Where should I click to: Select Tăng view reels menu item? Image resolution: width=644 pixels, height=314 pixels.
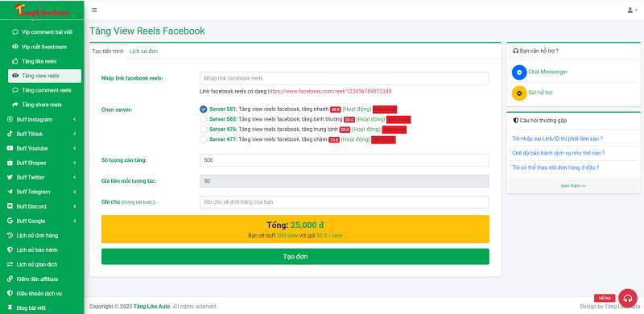pyautogui.click(x=44, y=76)
